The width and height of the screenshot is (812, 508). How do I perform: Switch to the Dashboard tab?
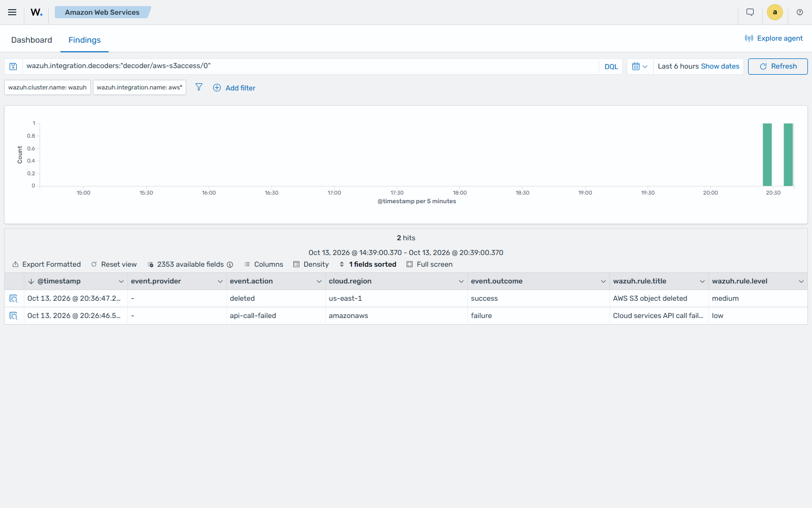tap(31, 40)
